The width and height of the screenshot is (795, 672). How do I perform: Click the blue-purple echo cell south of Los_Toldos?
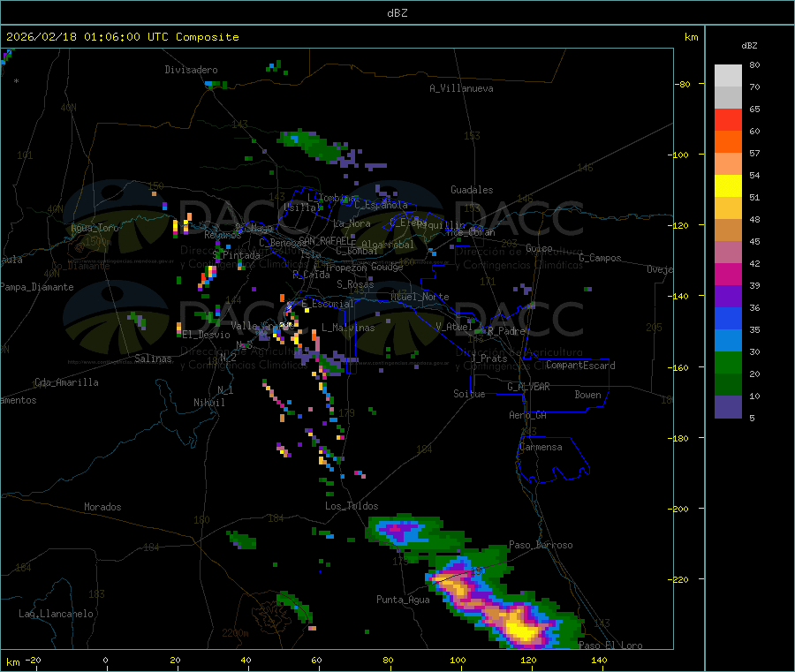point(400,532)
